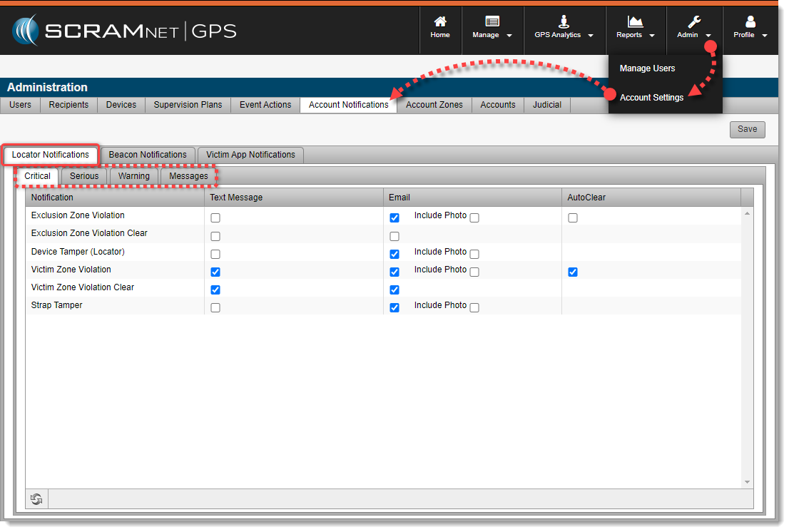Click scrollbar down arrow in notification table
The height and width of the screenshot is (532, 789).
(748, 483)
